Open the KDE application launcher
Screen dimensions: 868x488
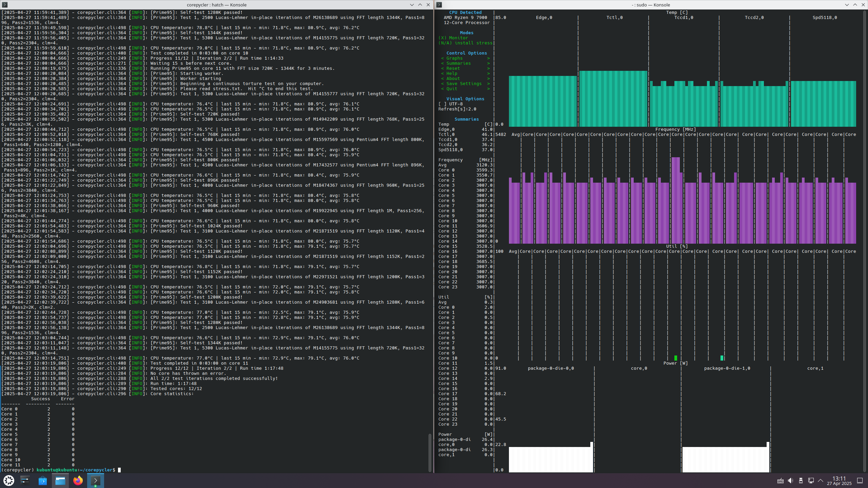point(9,480)
